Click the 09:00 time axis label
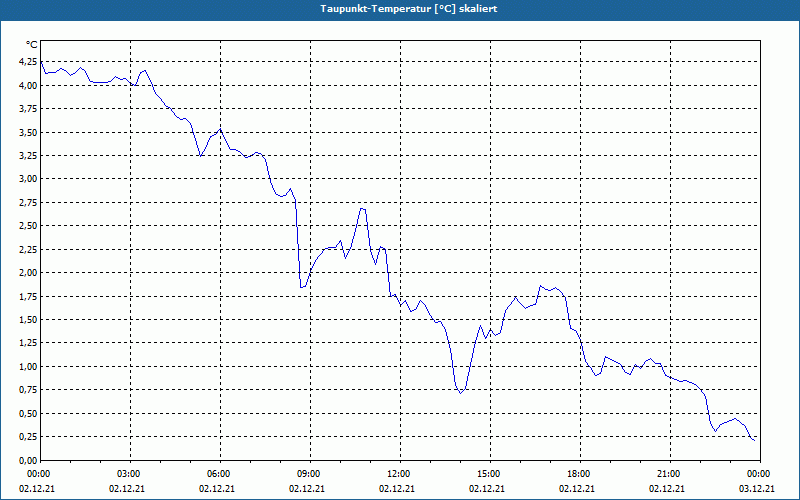This screenshot has width=800, height=500. (x=310, y=474)
